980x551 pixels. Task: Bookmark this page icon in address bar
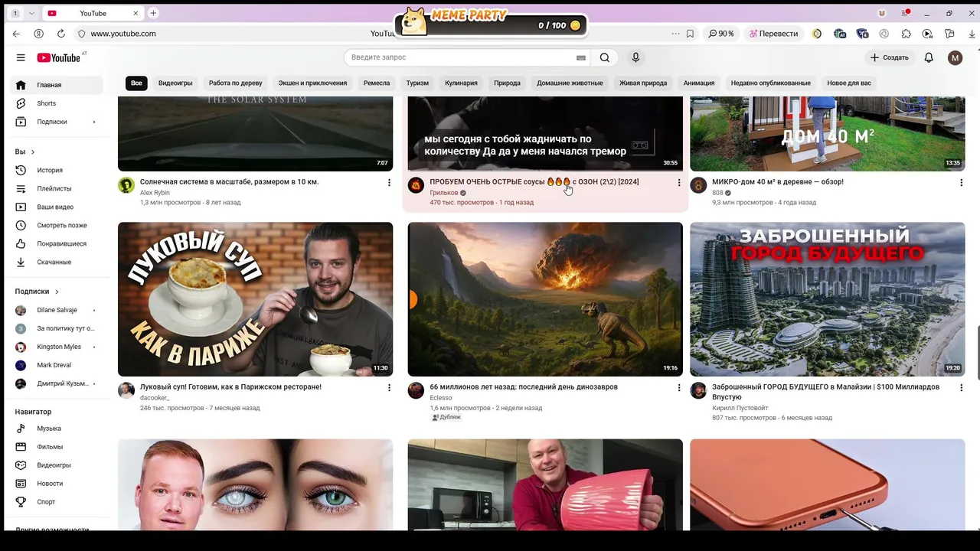pyautogui.click(x=690, y=34)
